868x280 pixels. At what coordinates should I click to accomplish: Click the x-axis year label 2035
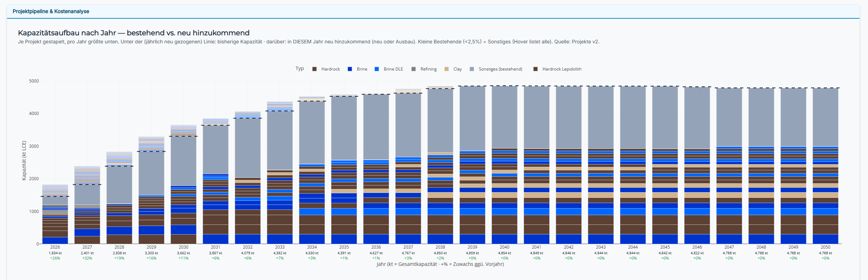pyautogui.click(x=344, y=247)
